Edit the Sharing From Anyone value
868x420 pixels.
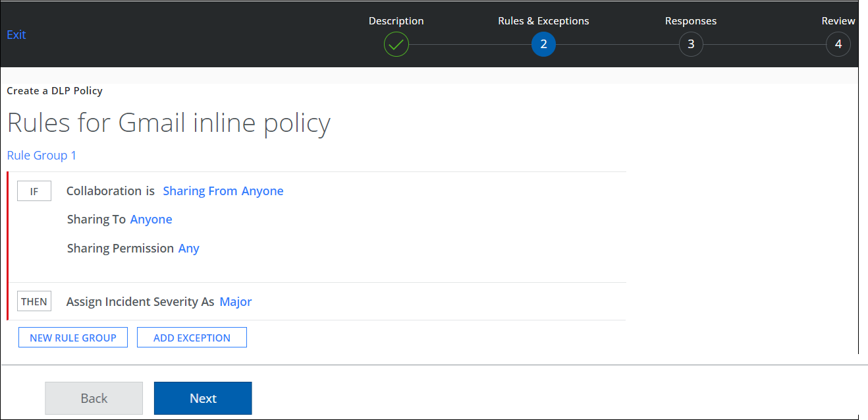coord(223,191)
